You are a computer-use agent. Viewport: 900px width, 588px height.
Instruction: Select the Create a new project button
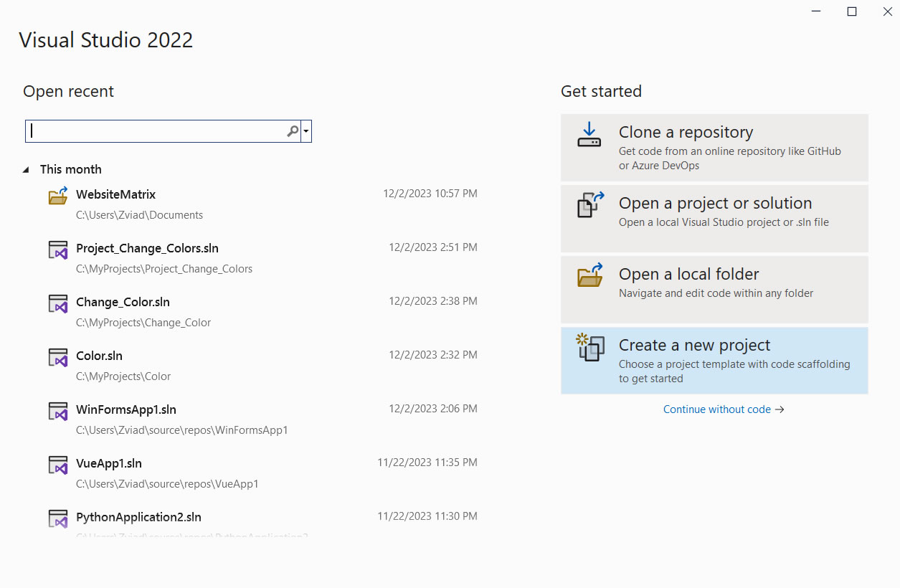(714, 361)
